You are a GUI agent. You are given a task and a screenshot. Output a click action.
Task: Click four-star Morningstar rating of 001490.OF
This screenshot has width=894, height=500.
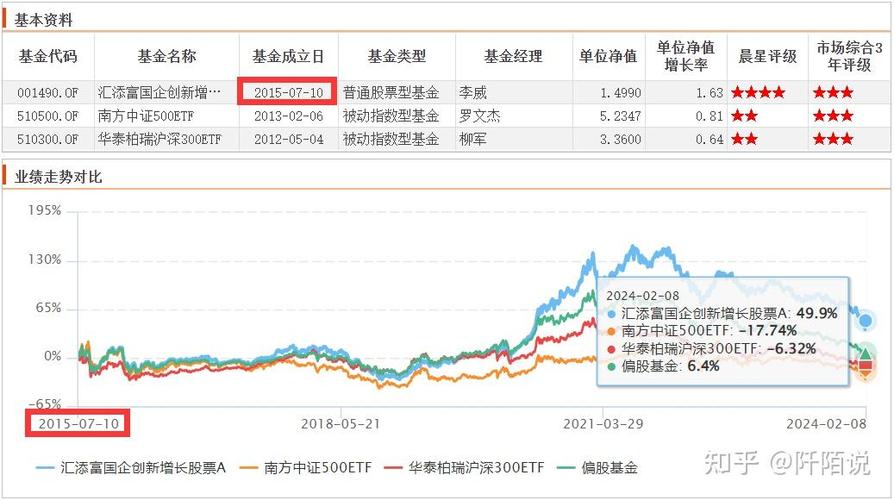(x=758, y=92)
